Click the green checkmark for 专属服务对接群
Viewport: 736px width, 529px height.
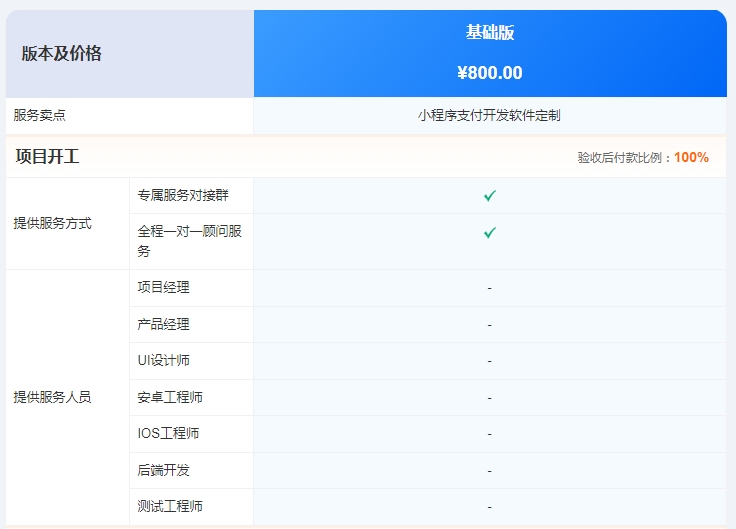[x=490, y=195]
